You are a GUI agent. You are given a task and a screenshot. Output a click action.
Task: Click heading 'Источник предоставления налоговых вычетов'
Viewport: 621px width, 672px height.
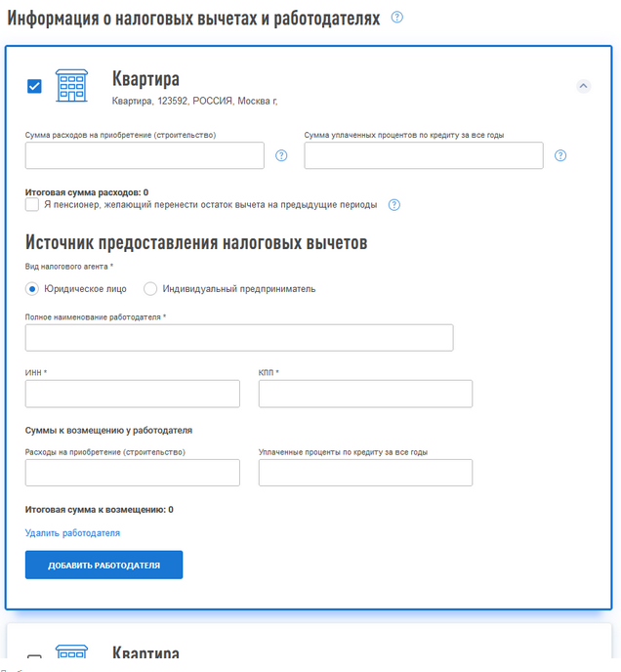coord(196,242)
